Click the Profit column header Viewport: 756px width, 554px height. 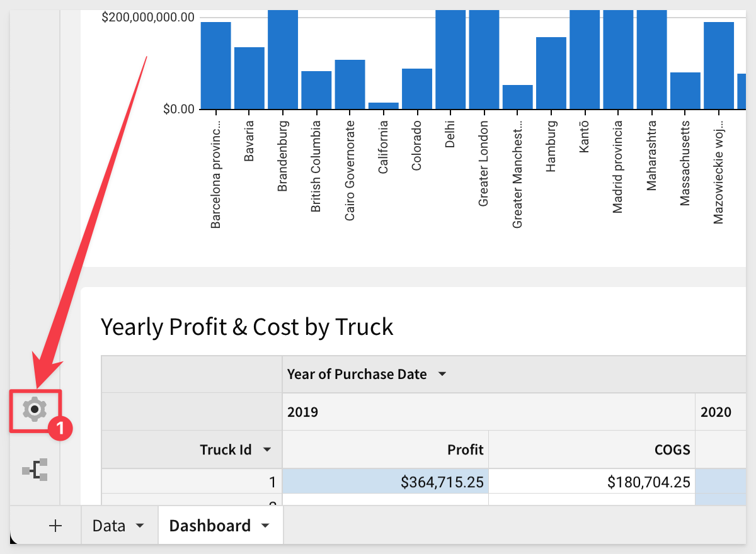point(466,449)
